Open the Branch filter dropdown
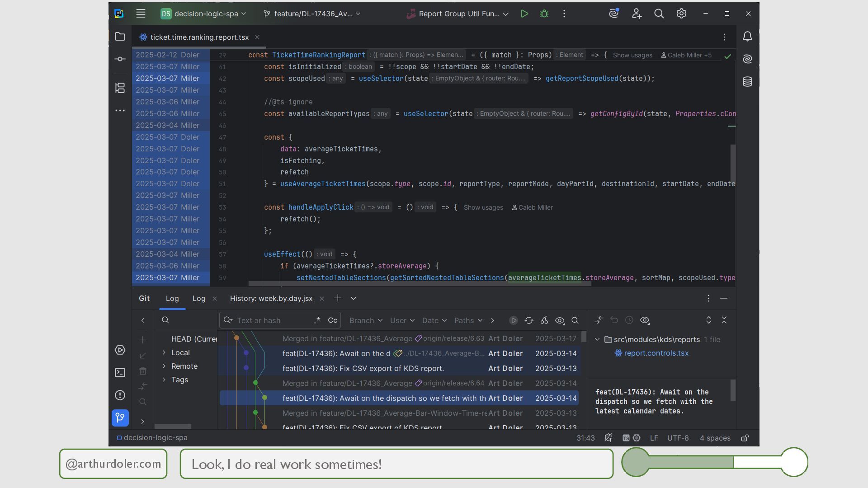 tap(365, 320)
